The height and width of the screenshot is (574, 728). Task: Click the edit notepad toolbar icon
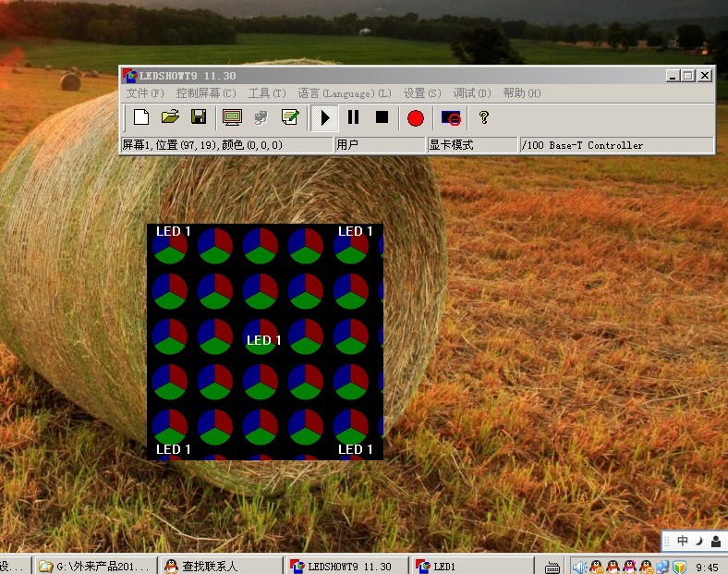(x=290, y=117)
